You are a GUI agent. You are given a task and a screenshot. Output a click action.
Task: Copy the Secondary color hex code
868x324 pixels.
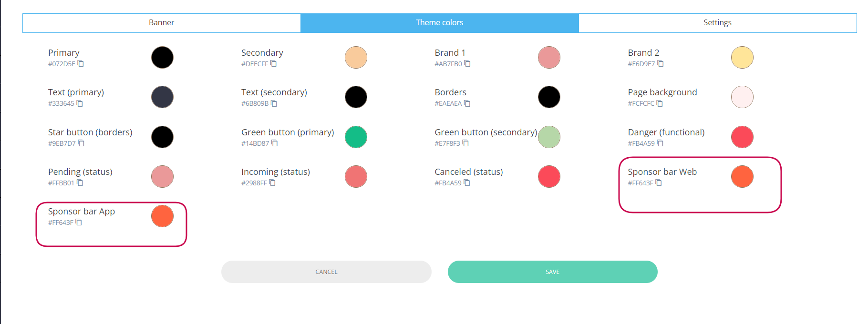pyautogui.click(x=274, y=64)
